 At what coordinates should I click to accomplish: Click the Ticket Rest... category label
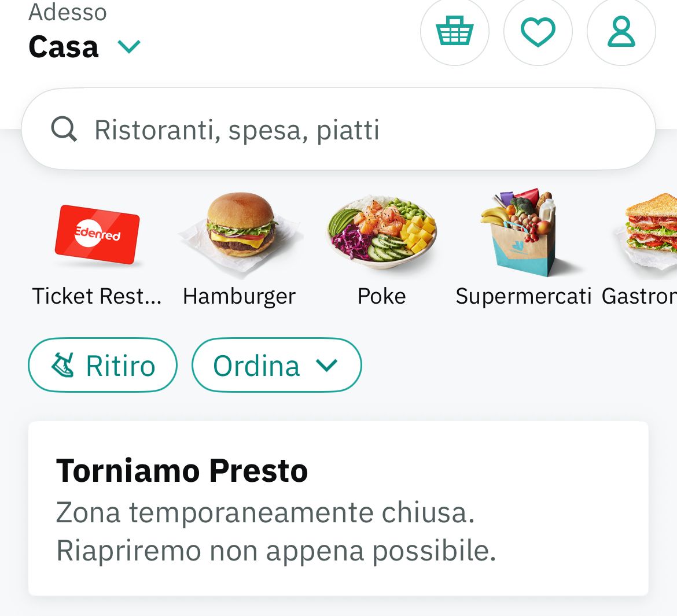tap(97, 296)
